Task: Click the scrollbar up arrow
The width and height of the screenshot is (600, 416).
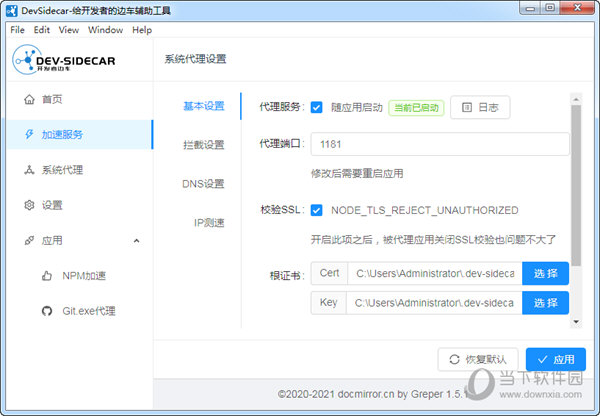Action: [576, 100]
